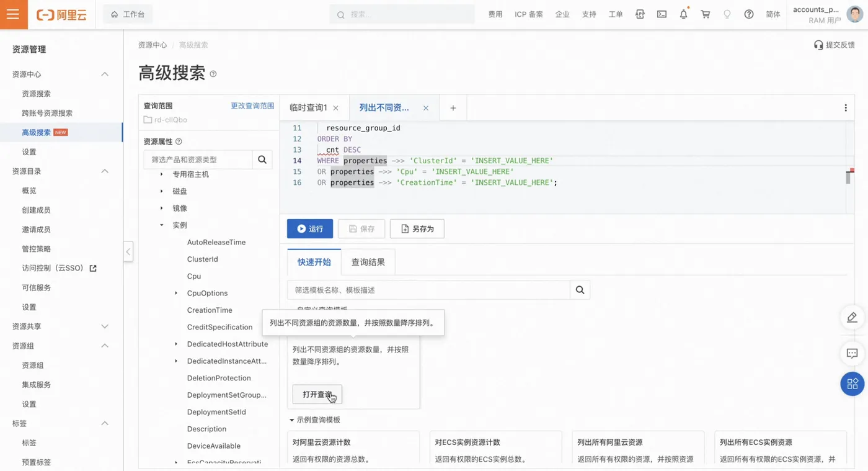Open the 企业 top menu
Image resolution: width=868 pixels, height=471 pixels.
[562, 14]
